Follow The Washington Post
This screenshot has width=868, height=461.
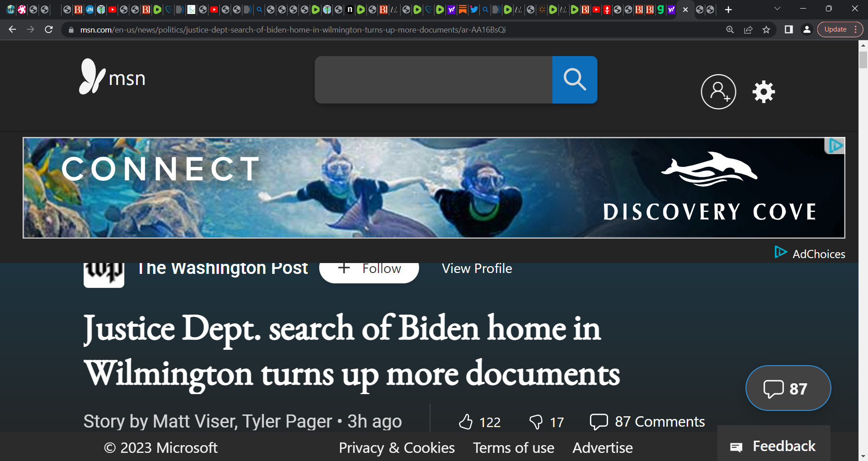(x=369, y=269)
